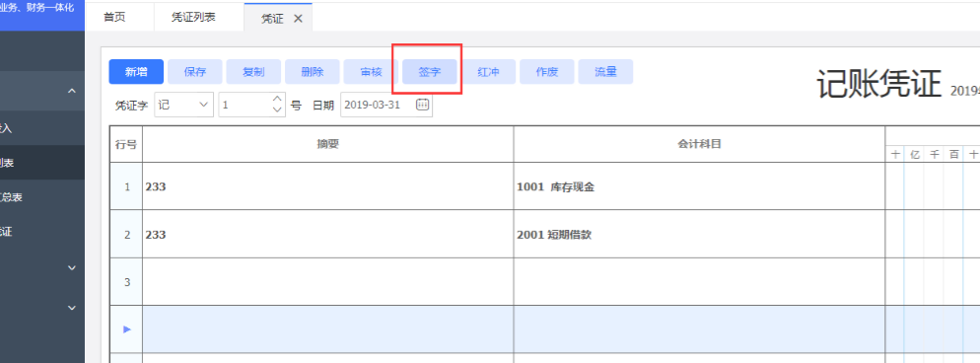980x363 pixels.
Task: Click the 流量 button
Action: pos(606,72)
